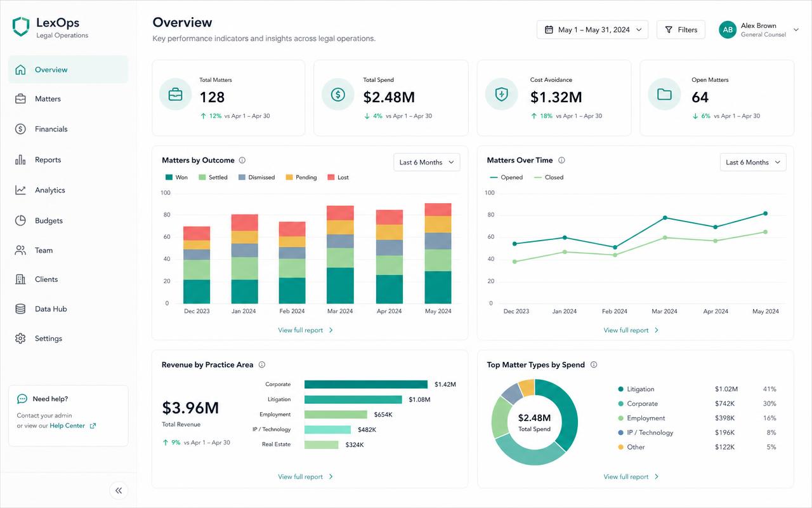The image size is (812, 508).
Task: Click info icon beside Top Matter Types by Spend
Action: pos(594,365)
